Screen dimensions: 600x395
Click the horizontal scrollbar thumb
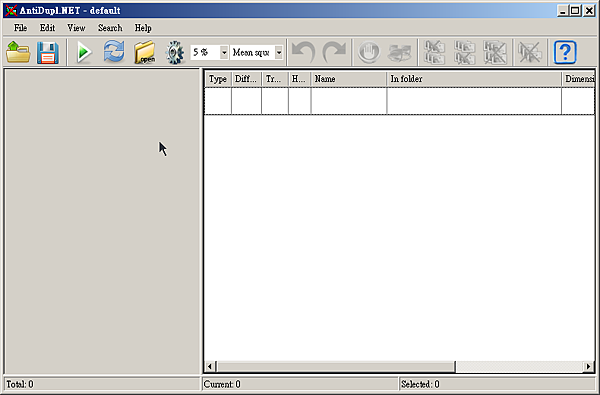tap(335, 366)
